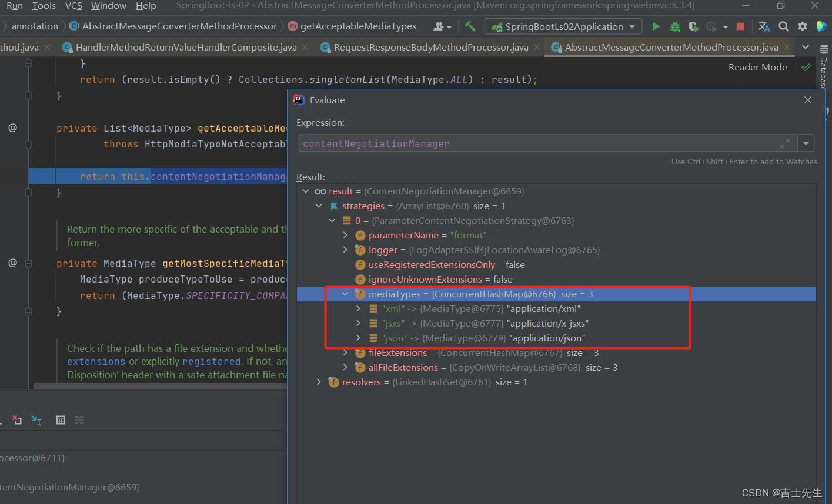Click the field icon next to logger

[x=360, y=250]
